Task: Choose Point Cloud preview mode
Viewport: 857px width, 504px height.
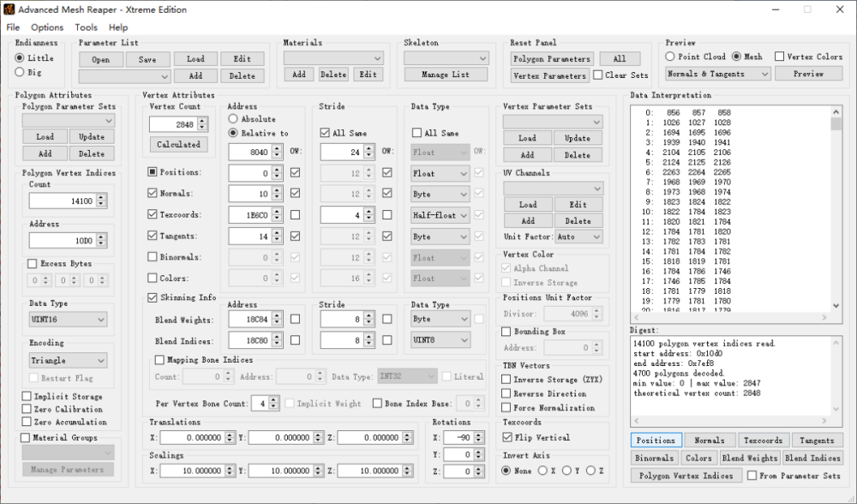Action: 671,57
